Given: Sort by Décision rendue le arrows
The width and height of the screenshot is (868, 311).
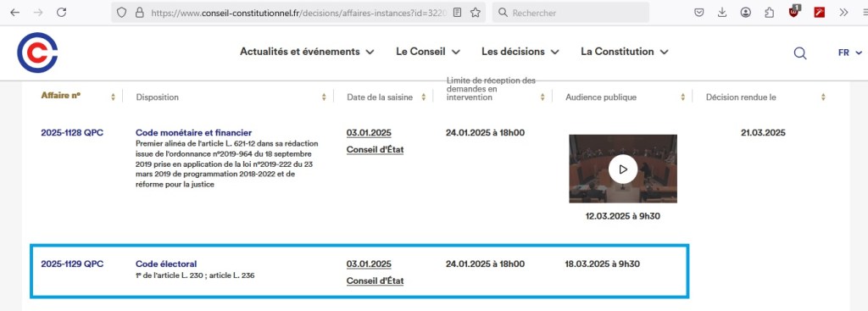Looking at the screenshot, I should pyautogui.click(x=823, y=97).
